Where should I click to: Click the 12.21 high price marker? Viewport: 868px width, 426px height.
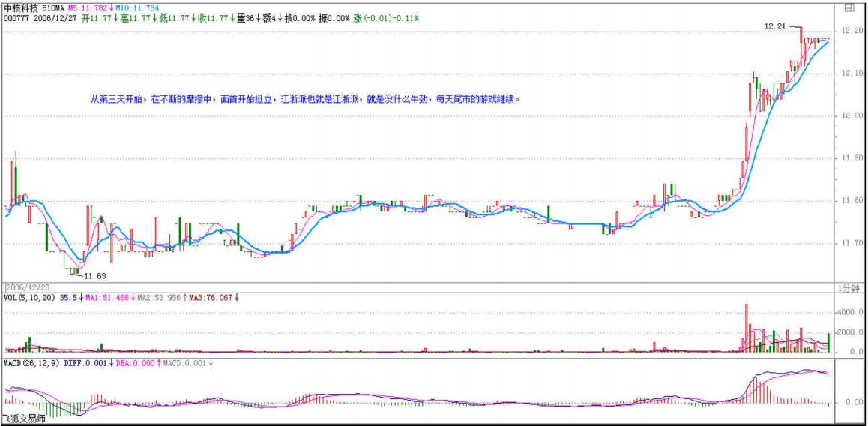click(774, 25)
